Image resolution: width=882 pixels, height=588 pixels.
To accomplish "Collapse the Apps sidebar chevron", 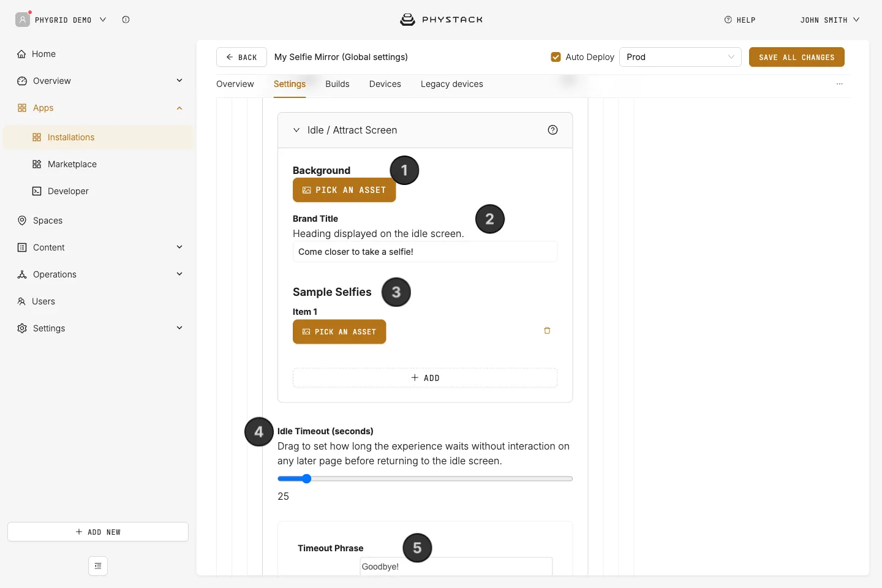I will 179,108.
